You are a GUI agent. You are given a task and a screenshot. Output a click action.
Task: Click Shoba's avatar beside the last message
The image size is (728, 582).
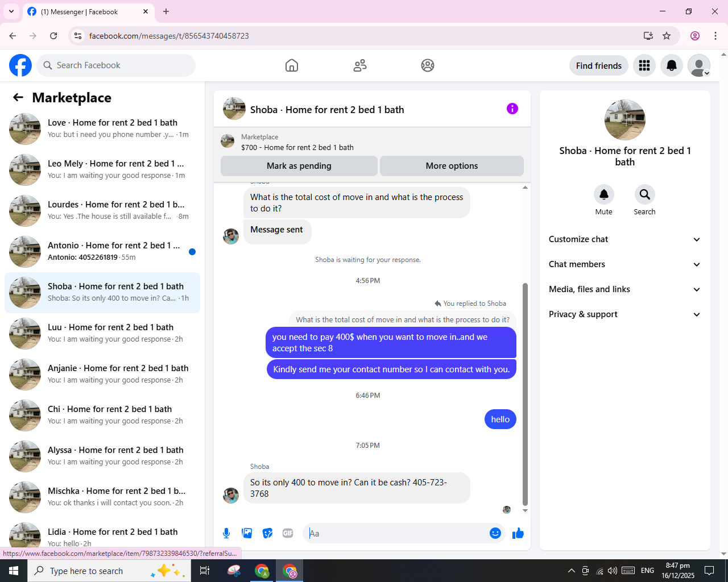tap(231, 495)
